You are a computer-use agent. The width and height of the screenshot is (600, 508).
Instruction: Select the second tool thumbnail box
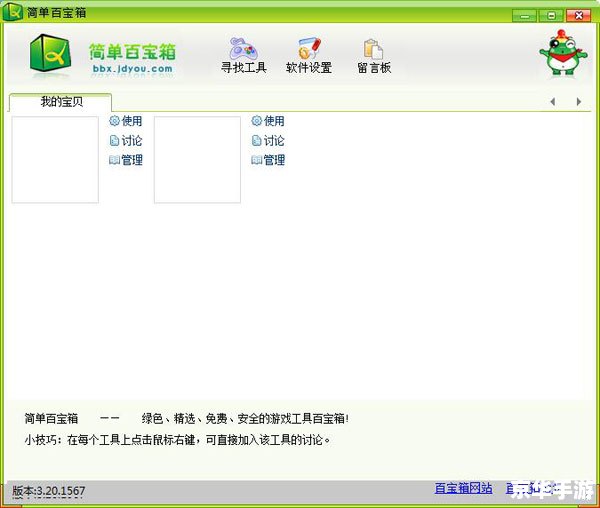pos(197,160)
